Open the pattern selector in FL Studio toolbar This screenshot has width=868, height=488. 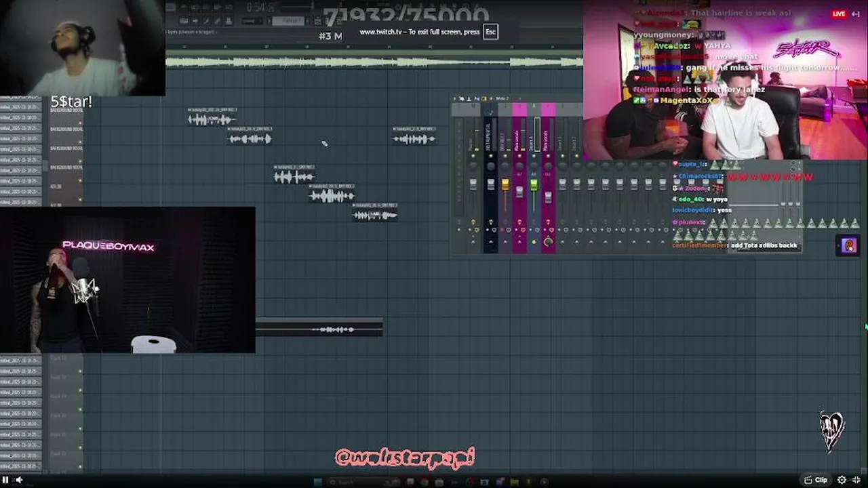(x=288, y=21)
